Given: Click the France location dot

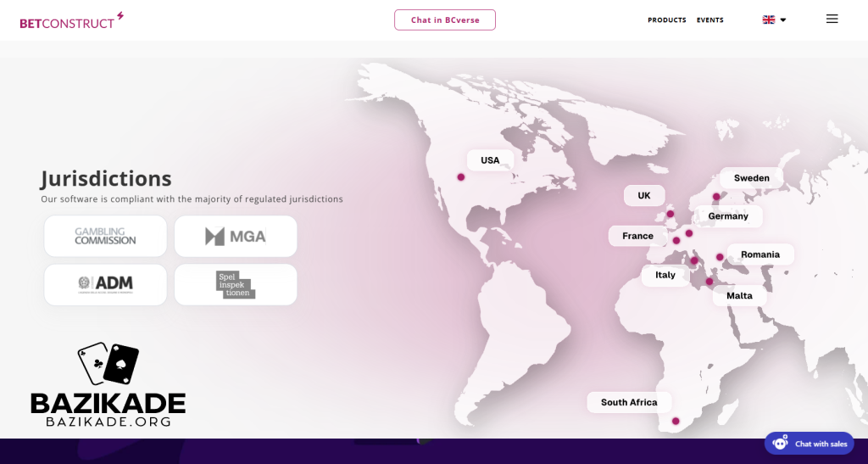Looking at the screenshot, I should pyautogui.click(x=676, y=240).
